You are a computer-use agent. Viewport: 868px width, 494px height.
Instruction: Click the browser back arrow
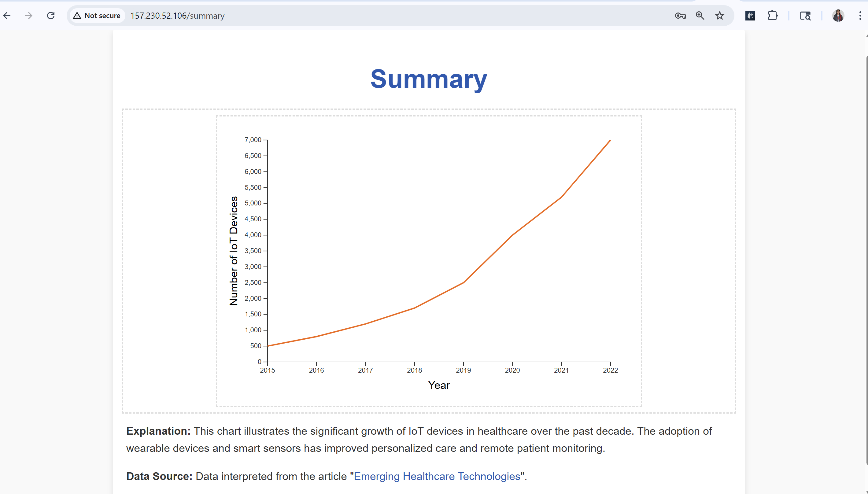pyautogui.click(x=7, y=16)
